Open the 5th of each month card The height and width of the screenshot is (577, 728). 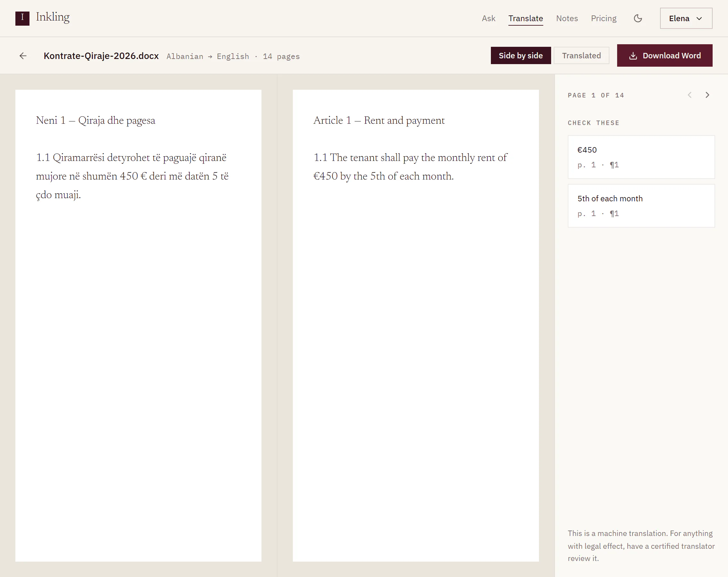(x=641, y=206)
